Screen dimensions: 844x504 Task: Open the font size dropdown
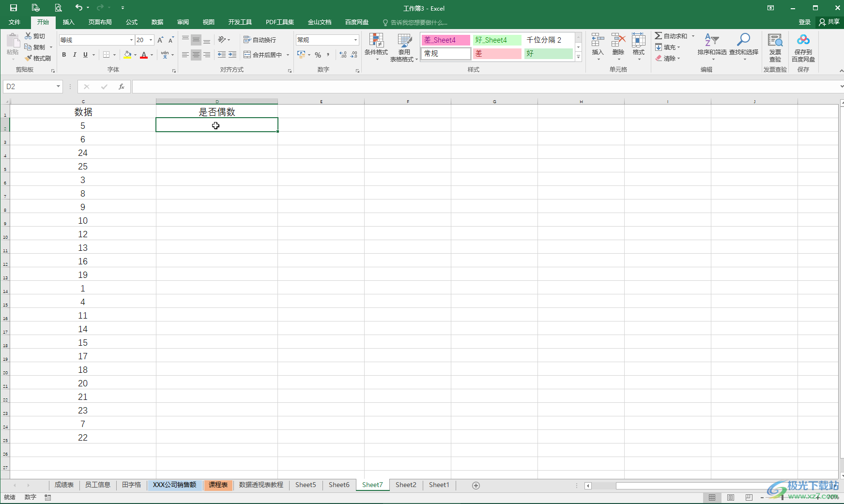(151, 40)
